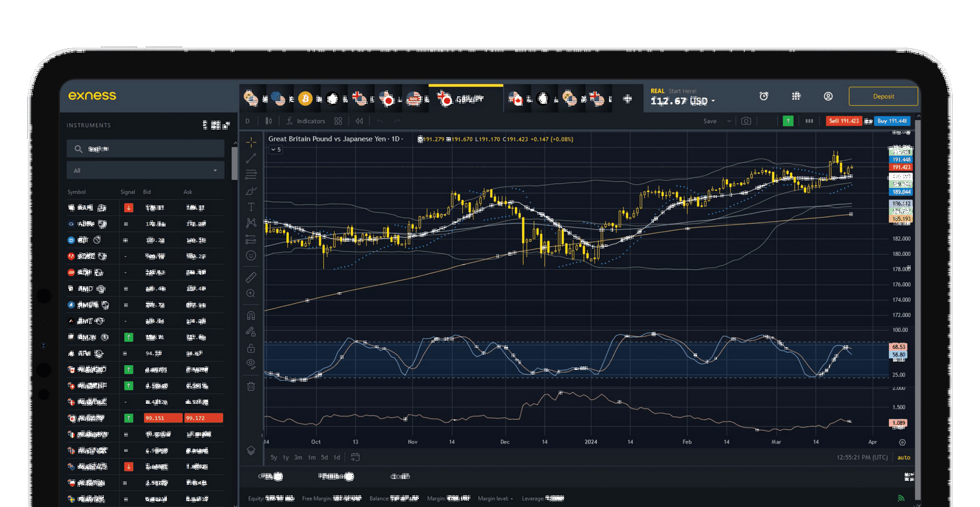Viewport: 980px width, 507px height.
Task: Open price alerts alarm clock
Action: coord(764,96)
